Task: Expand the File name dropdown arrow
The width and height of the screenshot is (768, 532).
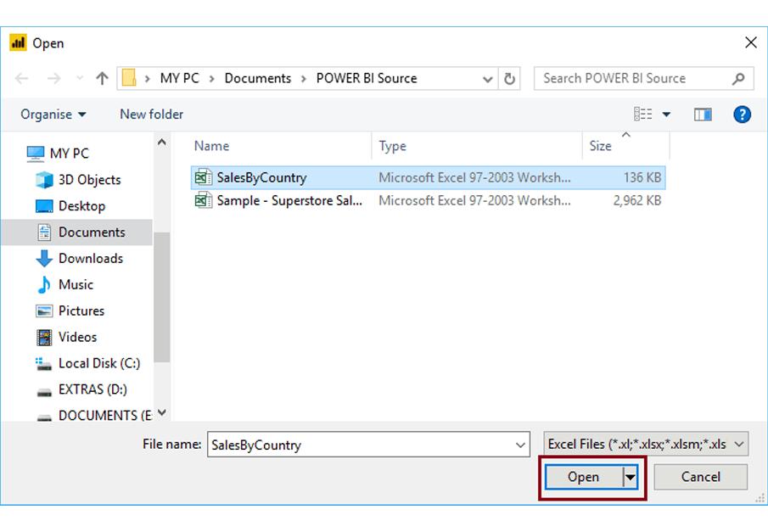Action: 521,445
